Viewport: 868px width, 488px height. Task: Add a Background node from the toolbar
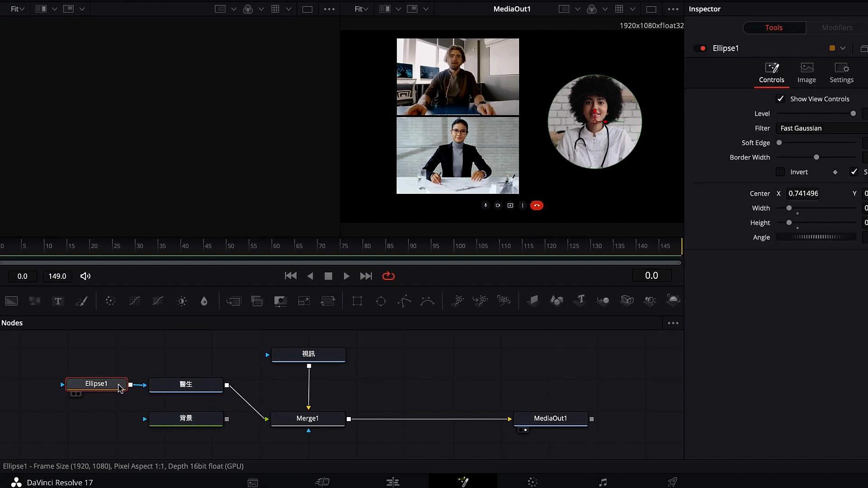[11, 301]
